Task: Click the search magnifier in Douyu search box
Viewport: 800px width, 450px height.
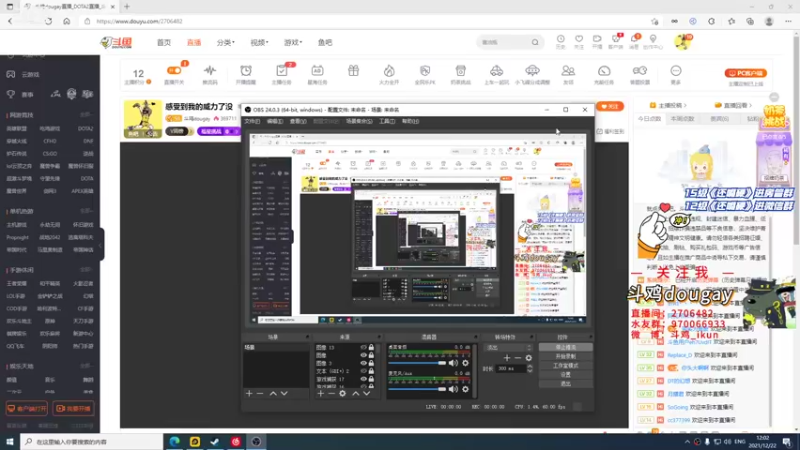Action: pyautogui.click(x=535, y=42)
